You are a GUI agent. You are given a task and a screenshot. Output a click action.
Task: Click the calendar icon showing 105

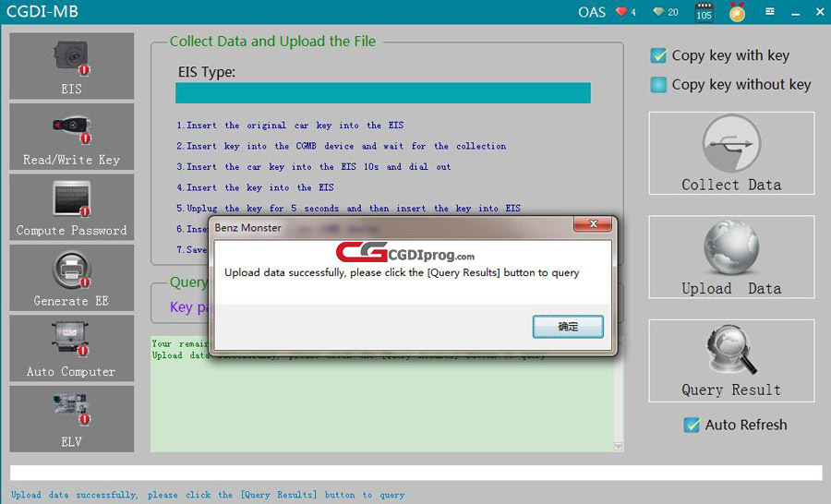704,12
